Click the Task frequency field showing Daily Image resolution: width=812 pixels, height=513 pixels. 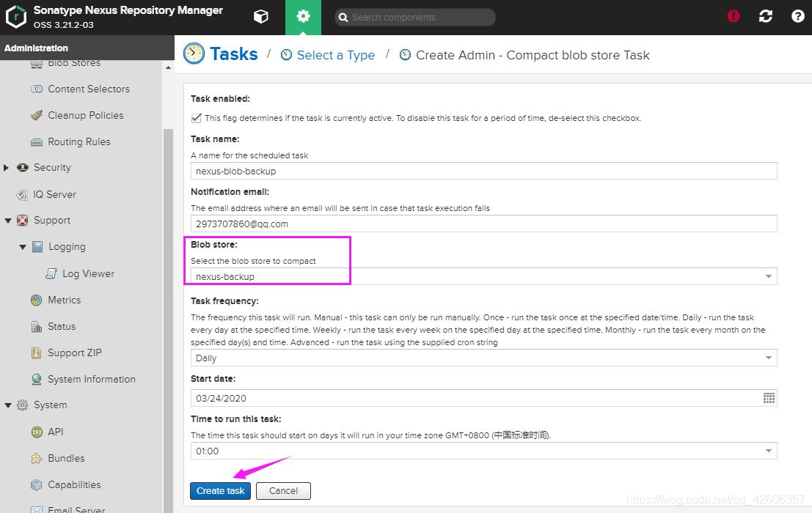pyautogui.click(x=483, y=358)
